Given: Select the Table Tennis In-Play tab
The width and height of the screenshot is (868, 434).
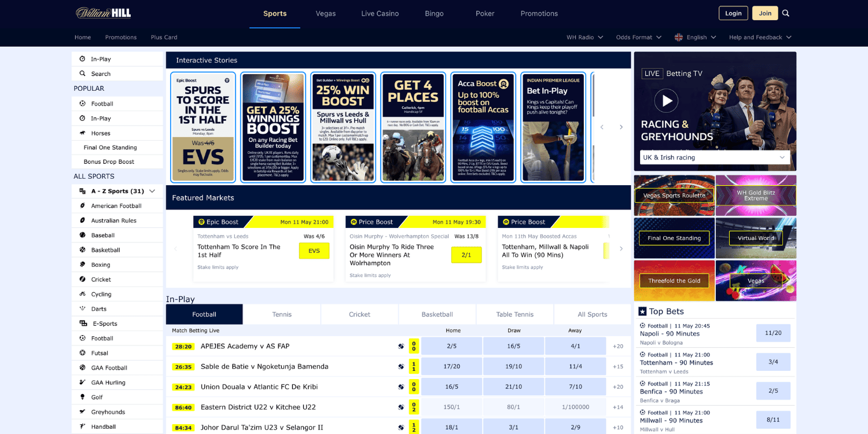Looking at the screenshot, I should (x=515, y=314).
